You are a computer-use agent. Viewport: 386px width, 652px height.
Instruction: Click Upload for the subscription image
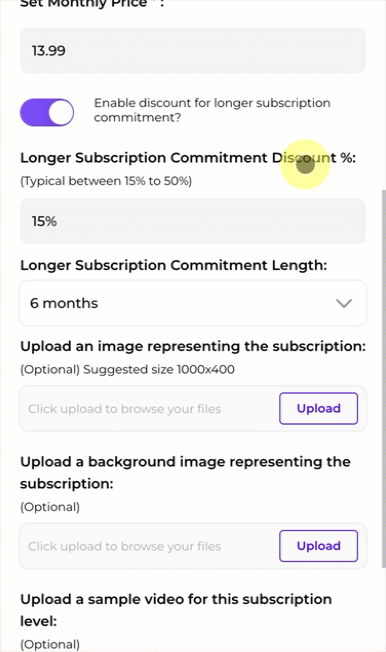click(x=319, y=408)
